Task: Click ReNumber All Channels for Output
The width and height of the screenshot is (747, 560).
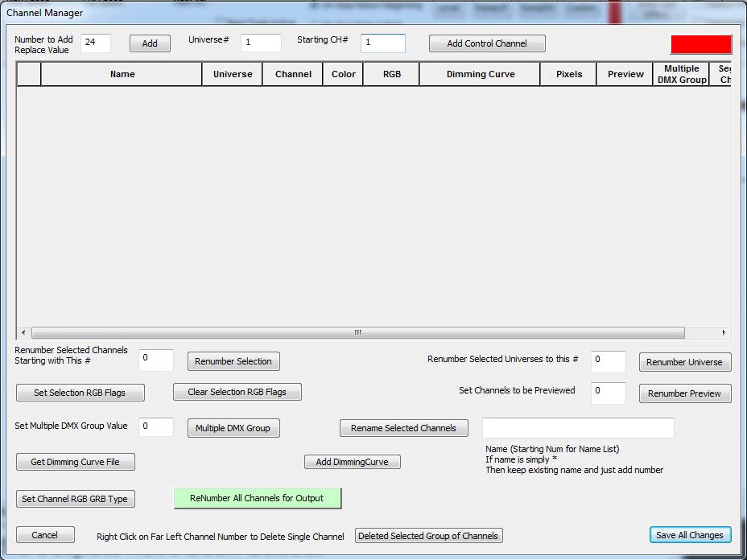Action: tap(258, 498)
